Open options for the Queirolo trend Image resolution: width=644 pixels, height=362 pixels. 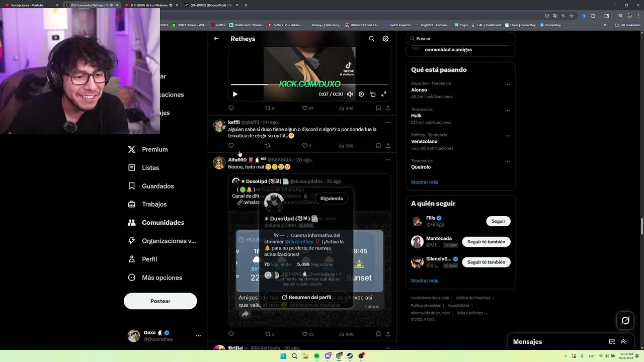pos(507,161)
